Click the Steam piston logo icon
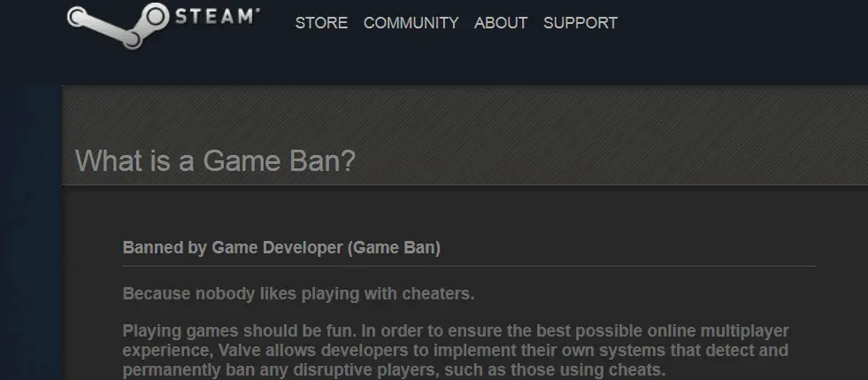The width and height of the screenshot is (868, 380). click(x=118, y=25)
